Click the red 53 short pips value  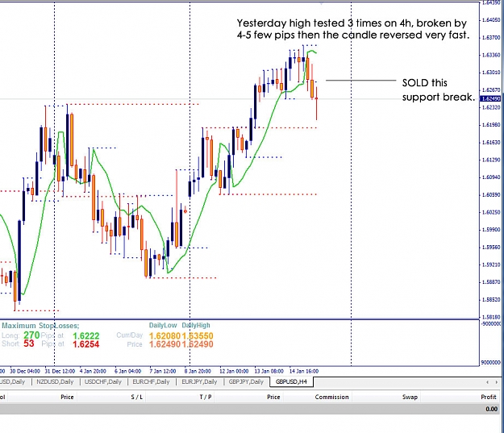(x=28, y=343)
